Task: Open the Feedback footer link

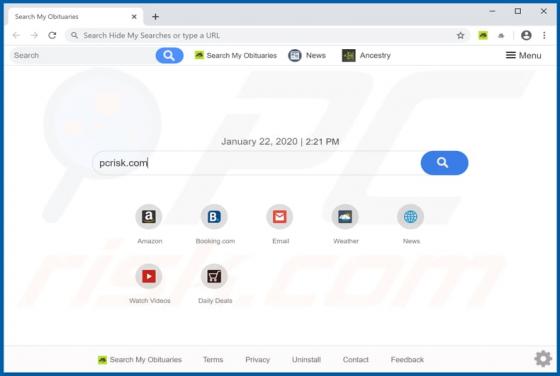Action: pyautogui.click(x=407, y=360)
